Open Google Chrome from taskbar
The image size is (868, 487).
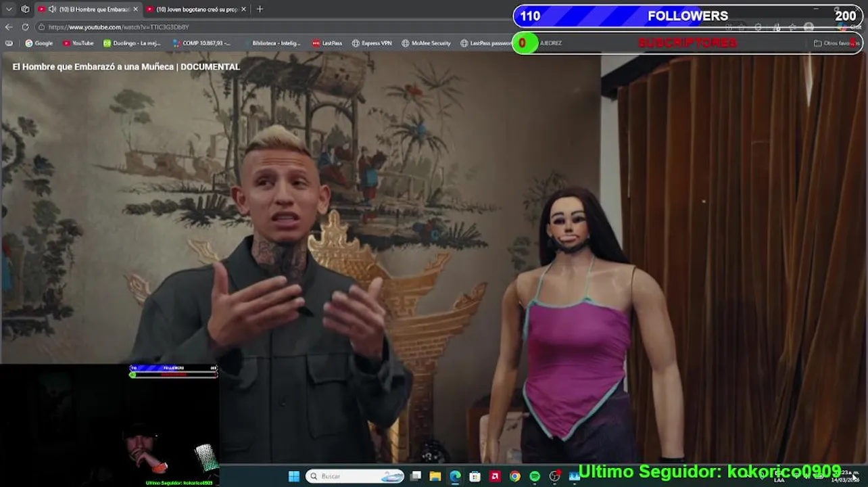(x=515, y=476)
